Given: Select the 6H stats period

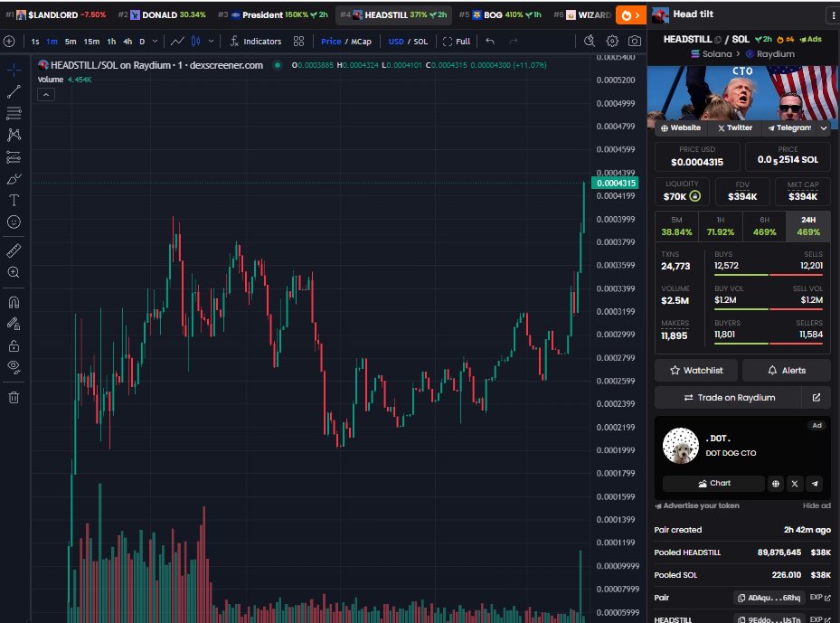Looking at the screenshot, I should tap(764, 226).
